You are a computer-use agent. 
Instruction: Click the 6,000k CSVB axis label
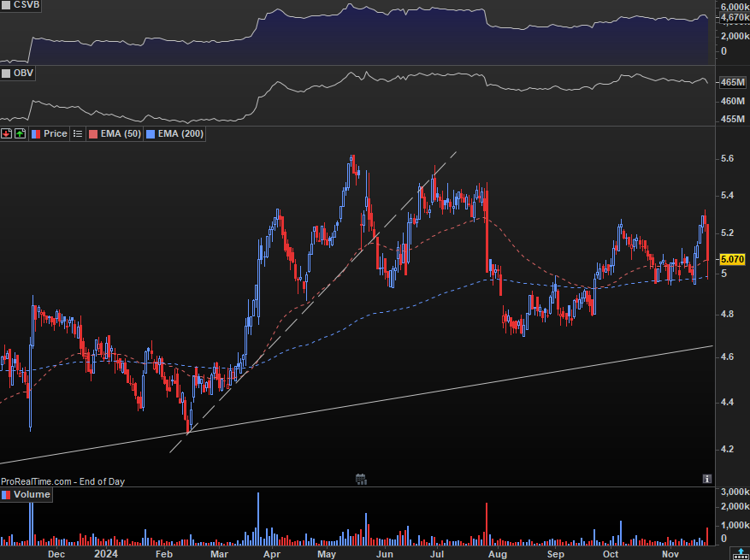(735, 6)
